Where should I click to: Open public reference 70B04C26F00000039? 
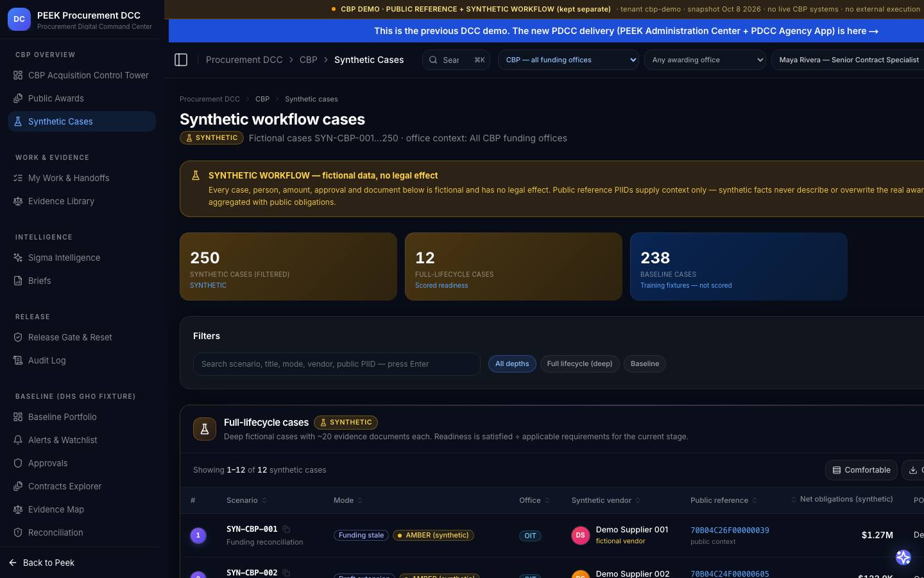click(730, 530)
